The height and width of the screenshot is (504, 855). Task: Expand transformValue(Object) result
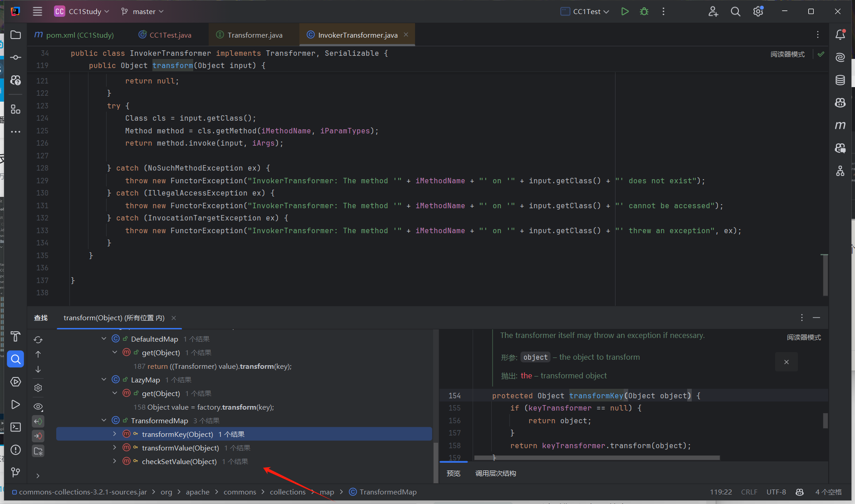click(115, 448)
